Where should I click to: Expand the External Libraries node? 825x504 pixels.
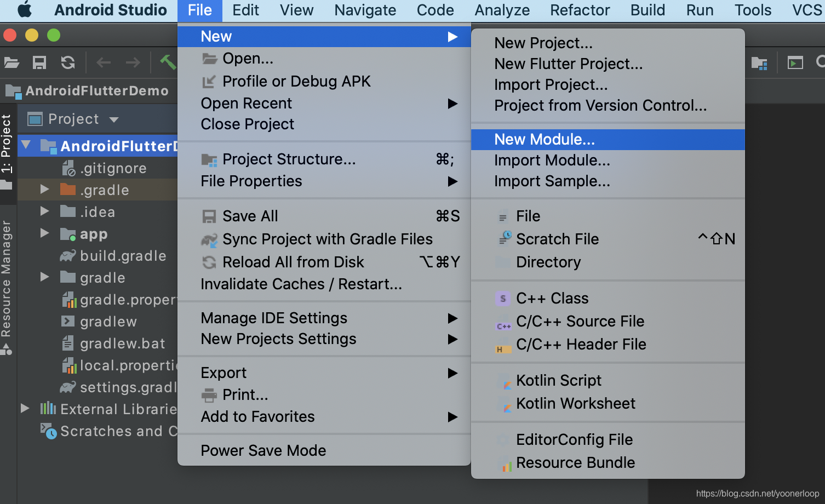tap(25, 408)
